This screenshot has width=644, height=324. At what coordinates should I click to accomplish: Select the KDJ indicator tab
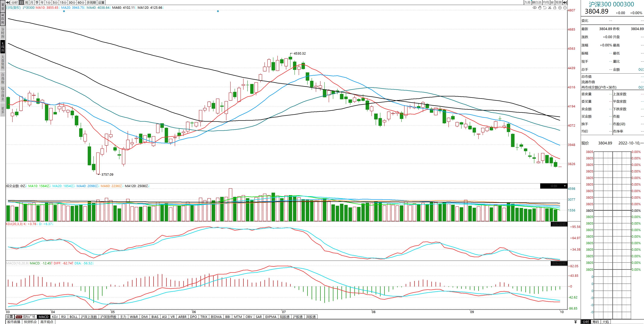[x=55, y=317]
